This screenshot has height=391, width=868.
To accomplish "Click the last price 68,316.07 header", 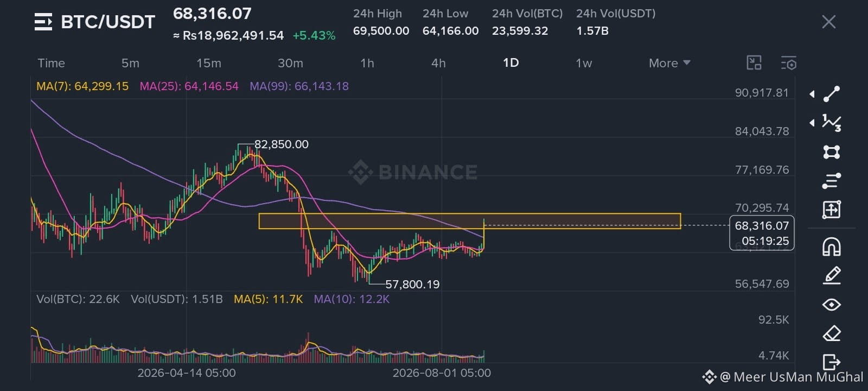I will pyautogui.click(x=212, y=14).
